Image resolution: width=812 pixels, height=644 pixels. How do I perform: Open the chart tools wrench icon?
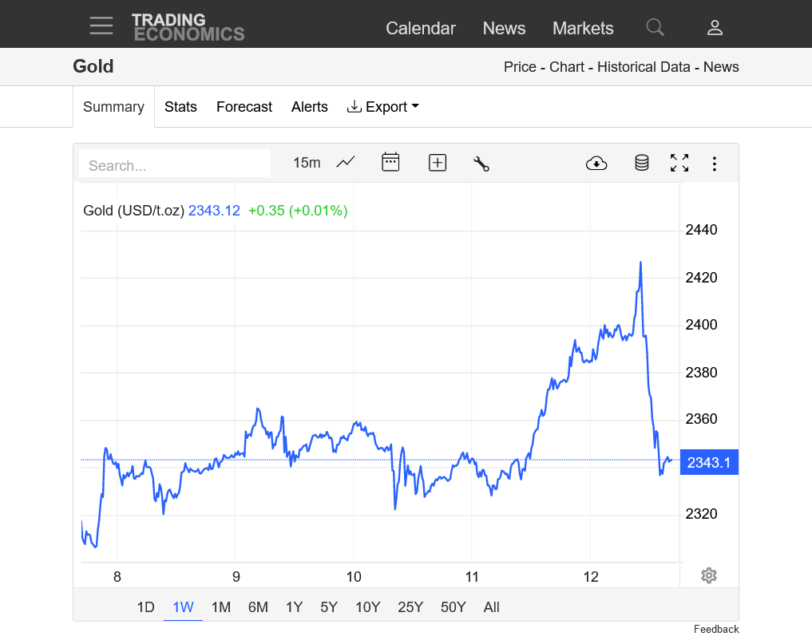(481, 164)
